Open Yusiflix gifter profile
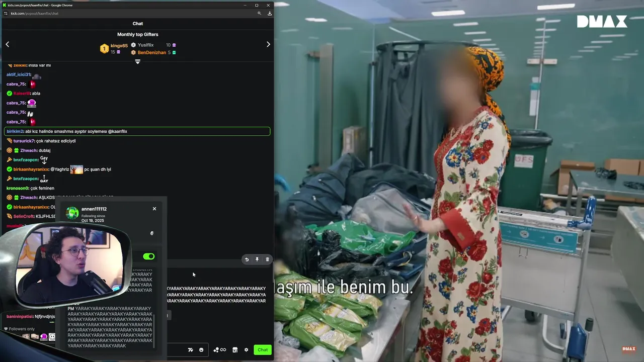The image size is (644, 362). (x=145, y=45)
